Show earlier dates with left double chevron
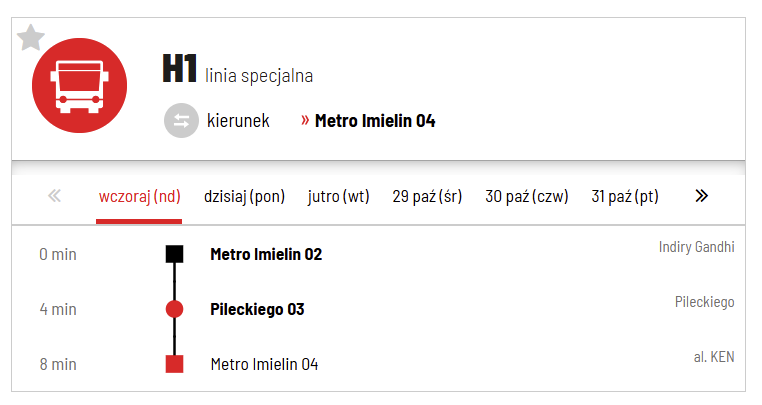 point(55,196)
